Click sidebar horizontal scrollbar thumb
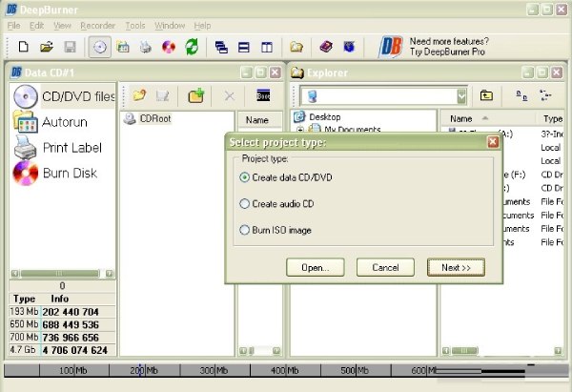The width and height of the screenshot is (572, 392). coord(59,274)
